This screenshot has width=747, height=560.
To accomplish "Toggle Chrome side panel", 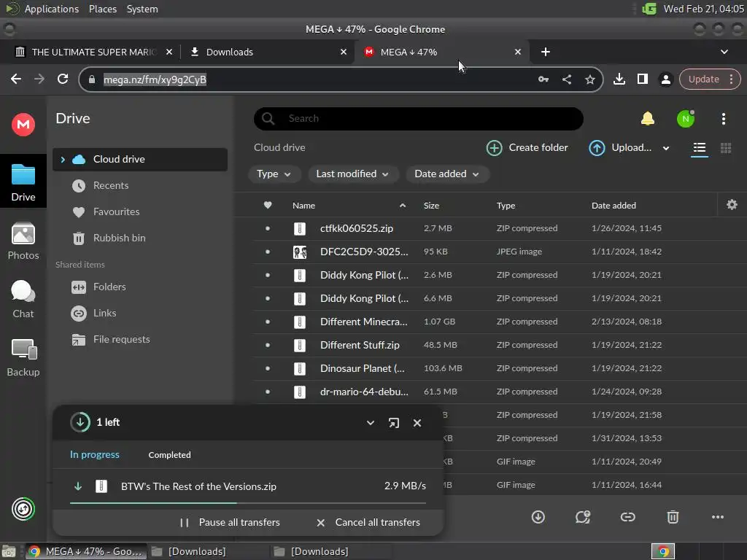I will [x=642, y=79].
